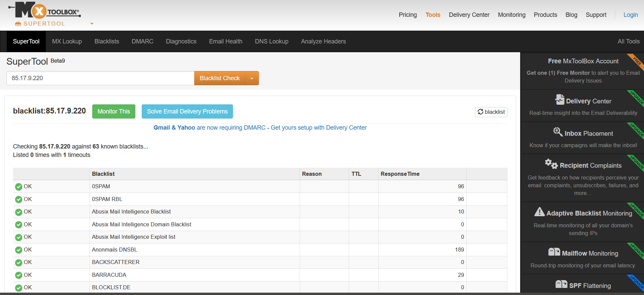The width and height of the screenshot is (644, 295).
Task: Open Products in top navigation
Action: [x=545, y=15]
